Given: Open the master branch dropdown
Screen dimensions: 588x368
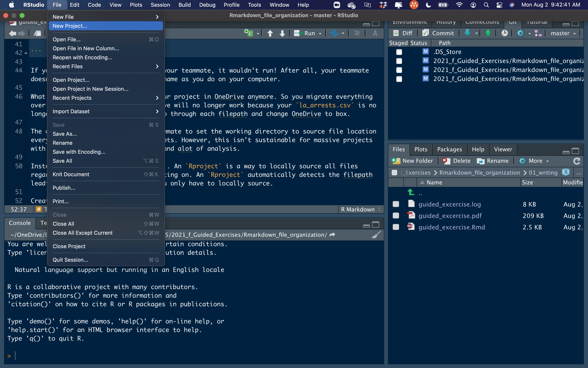Looking at the screenshot, I should [x=563, y=33].
